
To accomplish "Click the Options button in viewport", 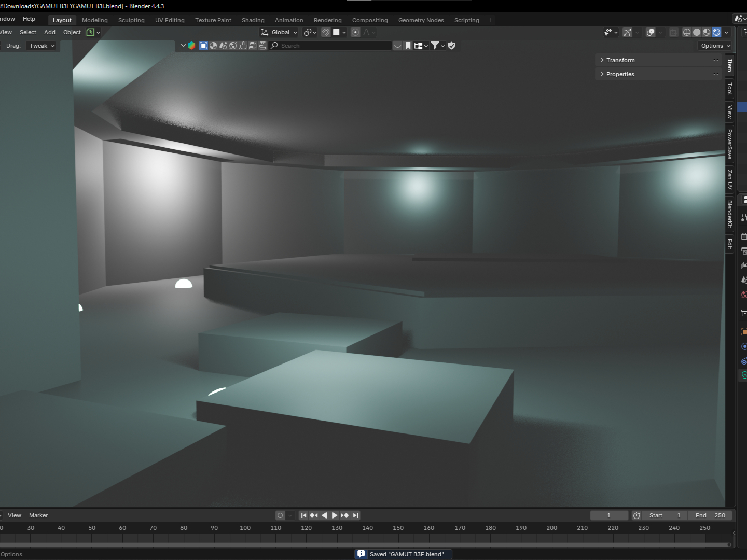I will tap(715, 46).
